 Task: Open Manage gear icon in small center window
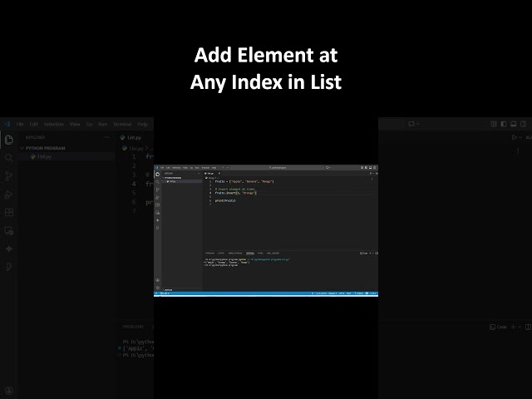pyautogui.click(x=157, y=288)
